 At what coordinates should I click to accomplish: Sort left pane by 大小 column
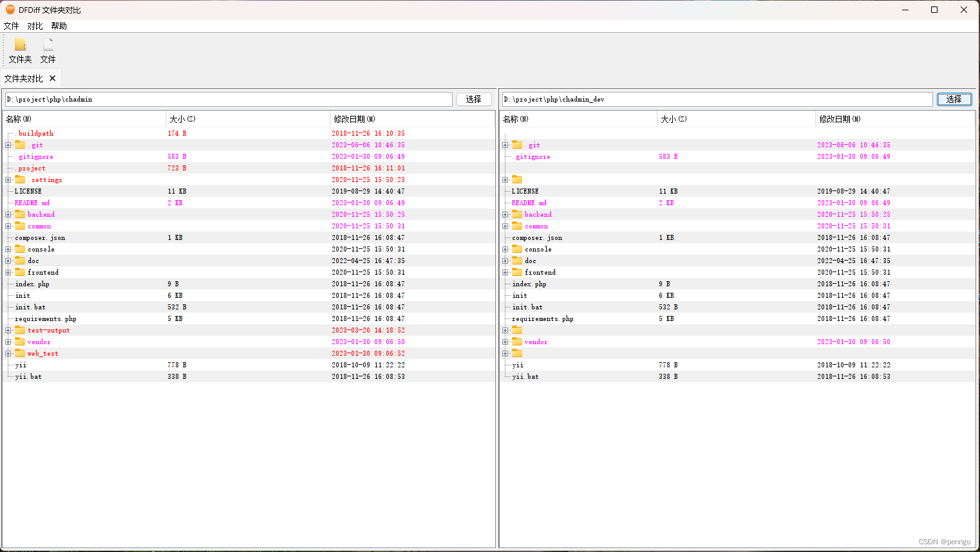coord(248,119)
